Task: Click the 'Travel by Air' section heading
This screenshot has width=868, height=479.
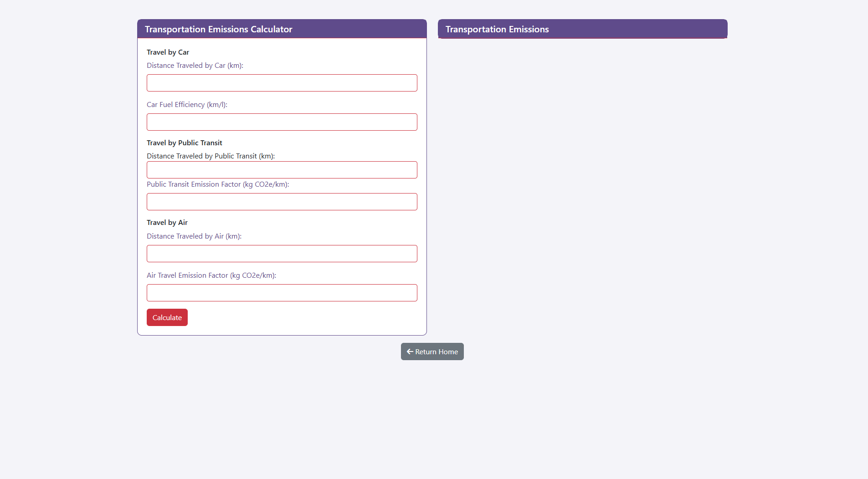Action: coord(167,223)
